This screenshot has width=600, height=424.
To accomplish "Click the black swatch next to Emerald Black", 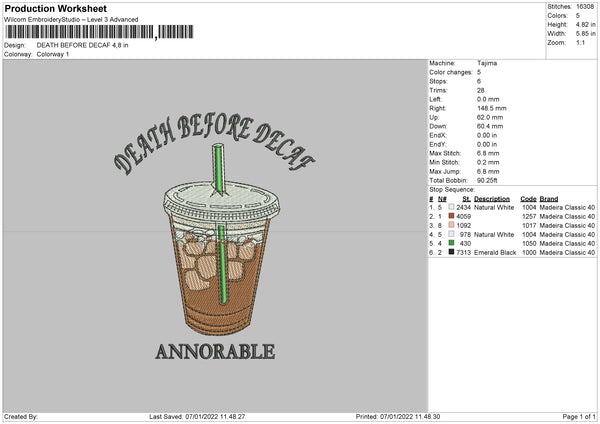I will 451,252.
